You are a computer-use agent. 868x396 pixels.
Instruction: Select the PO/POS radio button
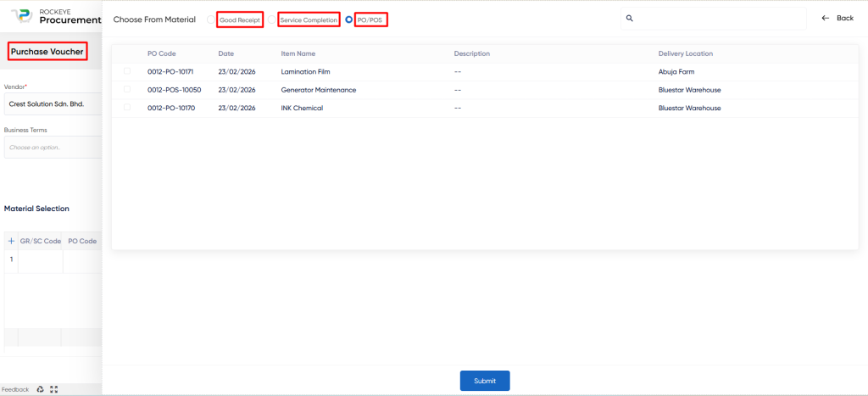point(348,20)
